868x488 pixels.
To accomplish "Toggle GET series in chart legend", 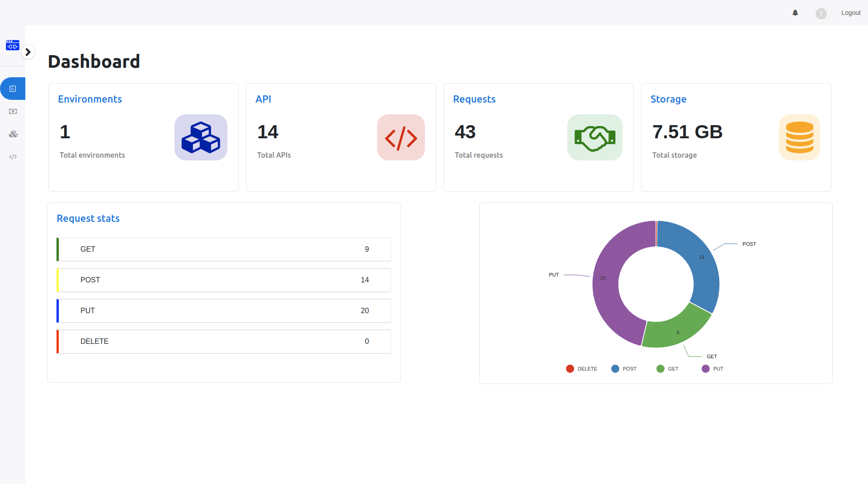I will click(x=667, y=369).
